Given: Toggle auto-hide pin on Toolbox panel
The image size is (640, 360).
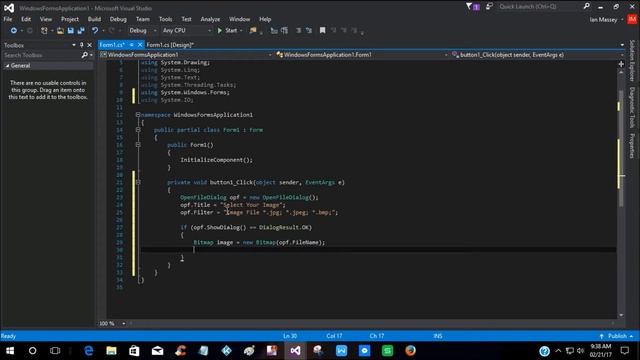Looking at the screenshot, I should point(81,45).
